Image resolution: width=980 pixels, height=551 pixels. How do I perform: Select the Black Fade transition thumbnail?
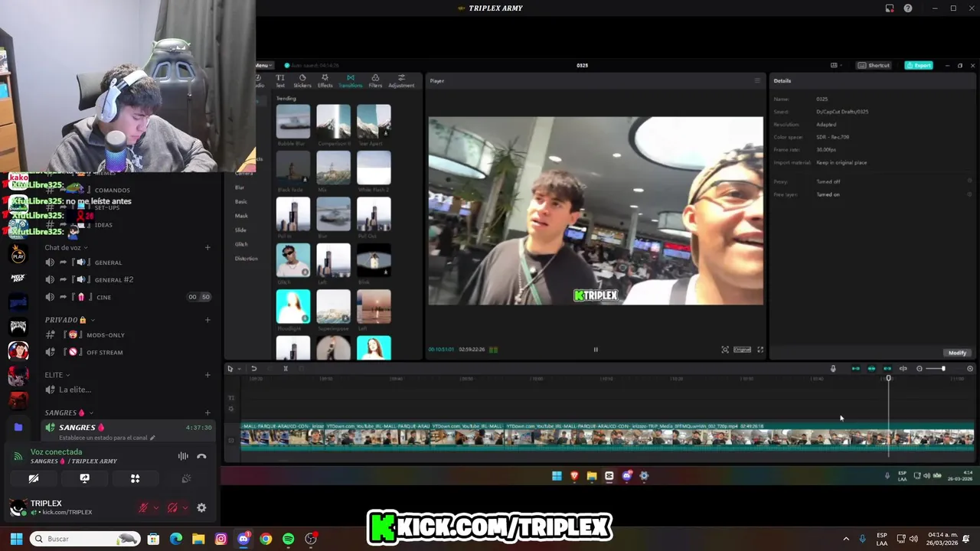293,168
